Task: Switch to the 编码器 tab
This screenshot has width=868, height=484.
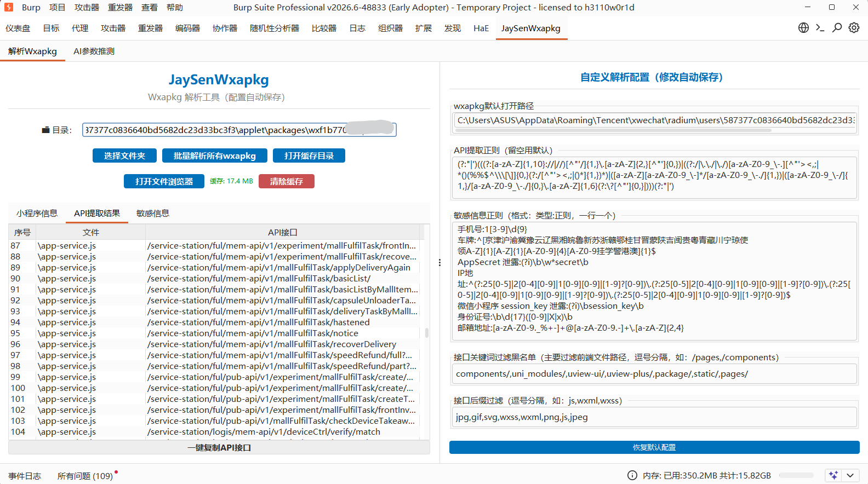Action: point(187,28)
